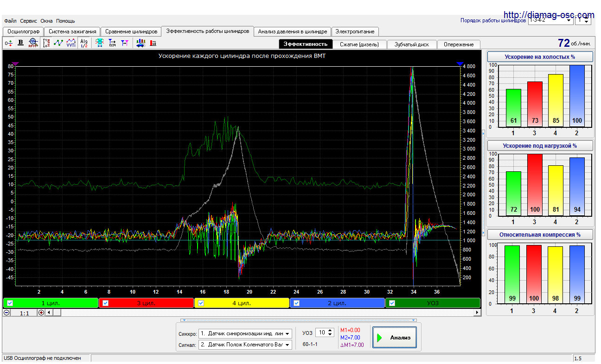Viewport: 601px width, 364px height.
Task: Open the dropdown showing 1 at top right
Action: (582, 20)
